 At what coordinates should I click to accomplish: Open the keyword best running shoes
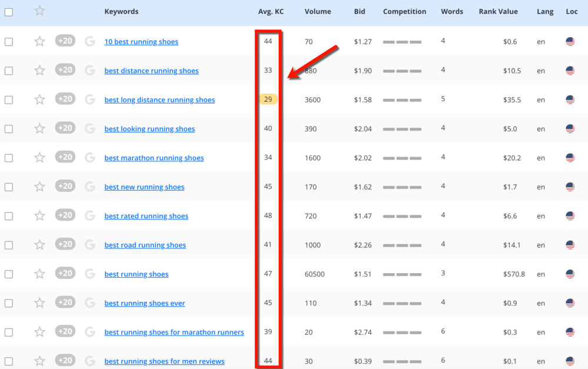[x=136, y=274]
